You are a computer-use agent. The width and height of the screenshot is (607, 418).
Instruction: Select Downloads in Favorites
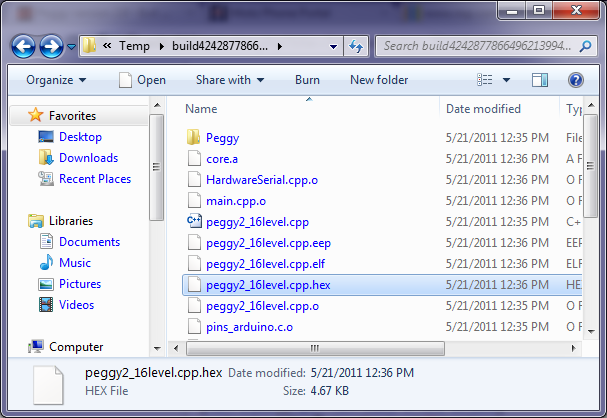(x=88, y=158)
